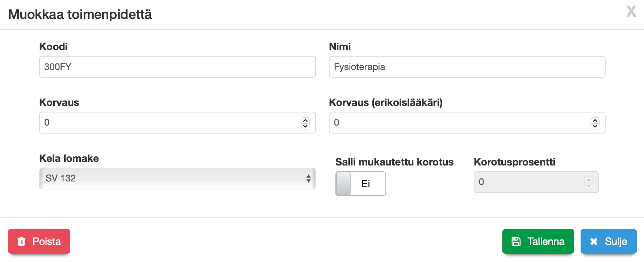644x262 pixels.
Task: Increase Korotusprosentti with up arrow
Action: pyautogui.click(x=589, y=180)
